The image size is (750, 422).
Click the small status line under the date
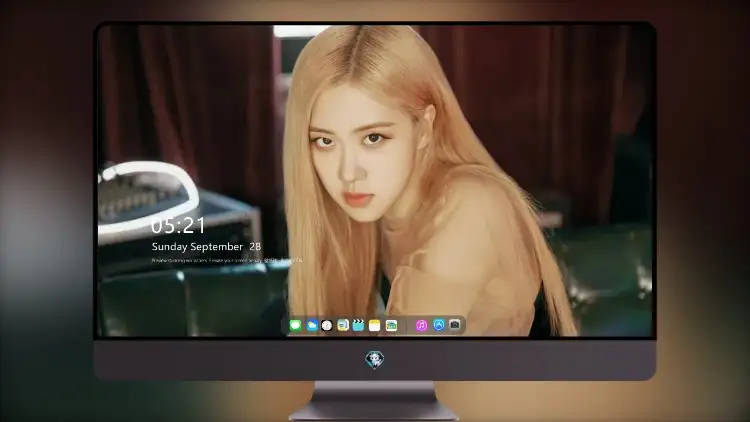(x=227, y=261)
